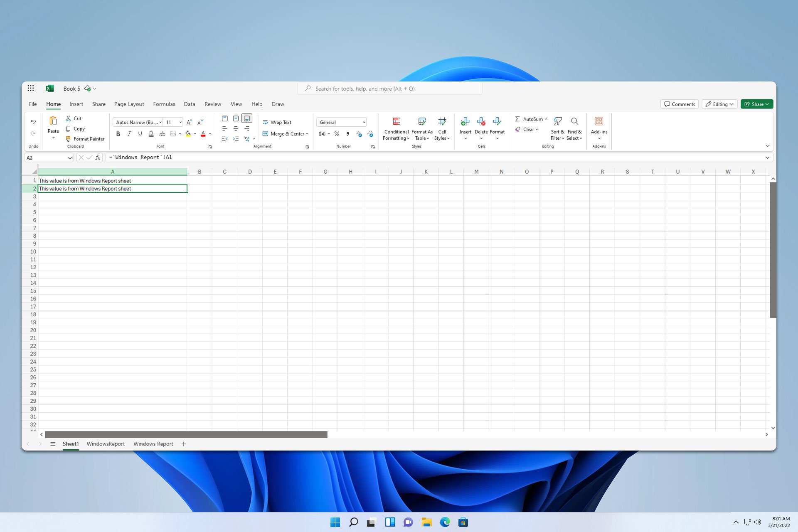The width and height of the screenshot is (798, 532).
Task: Cut the selected cell
Action: 74,118
